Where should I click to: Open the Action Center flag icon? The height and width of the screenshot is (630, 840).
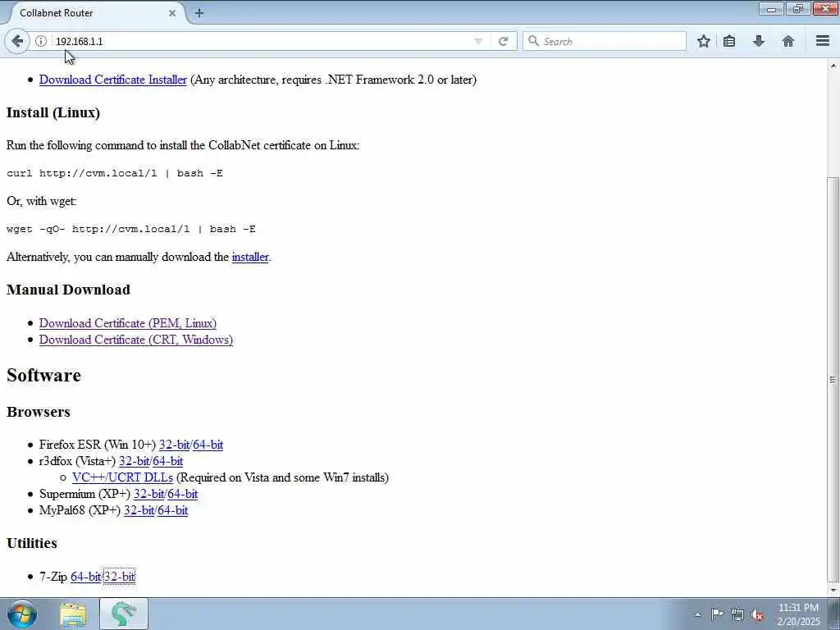pos(717,614)
